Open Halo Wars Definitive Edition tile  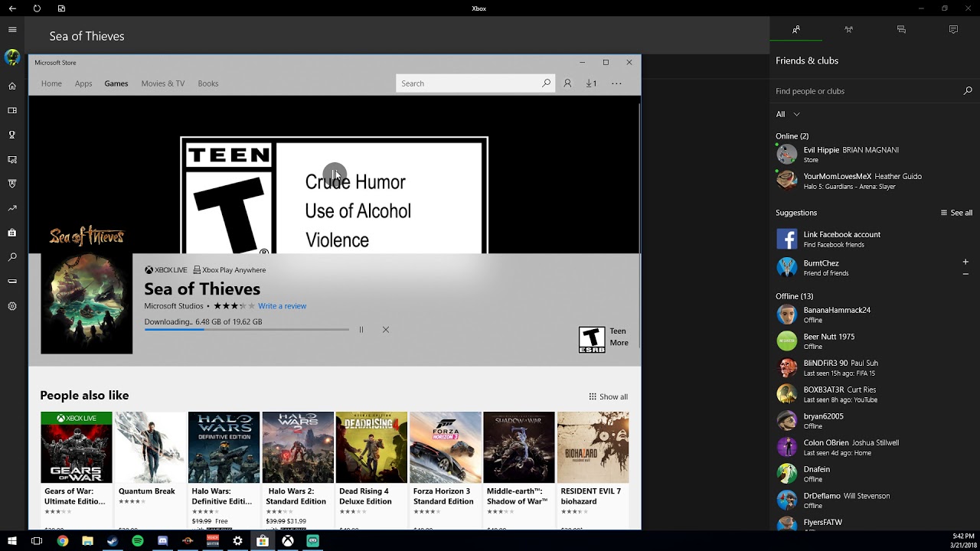click(224, 470)
